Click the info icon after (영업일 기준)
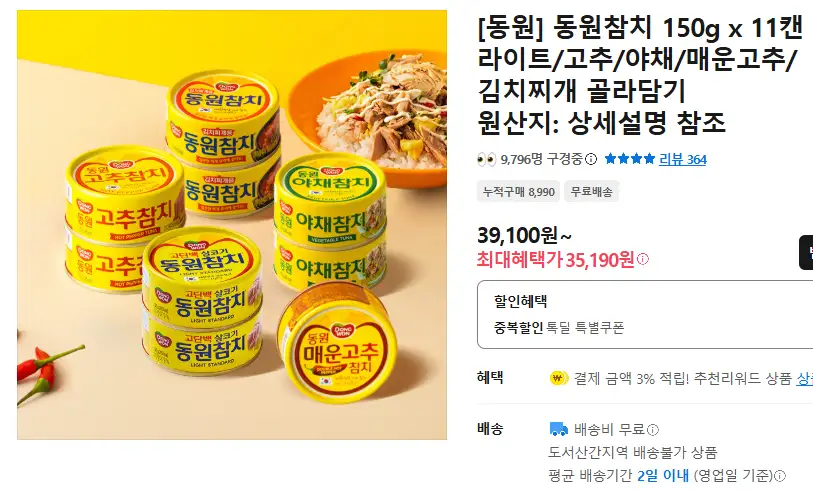Image resolution: width=813 pixels, height=490 pixels. tap(780, 475)
